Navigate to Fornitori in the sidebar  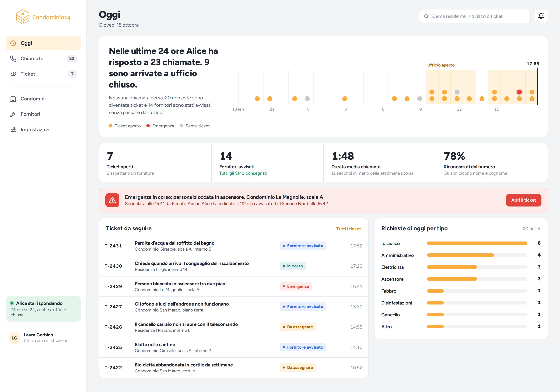43,114
